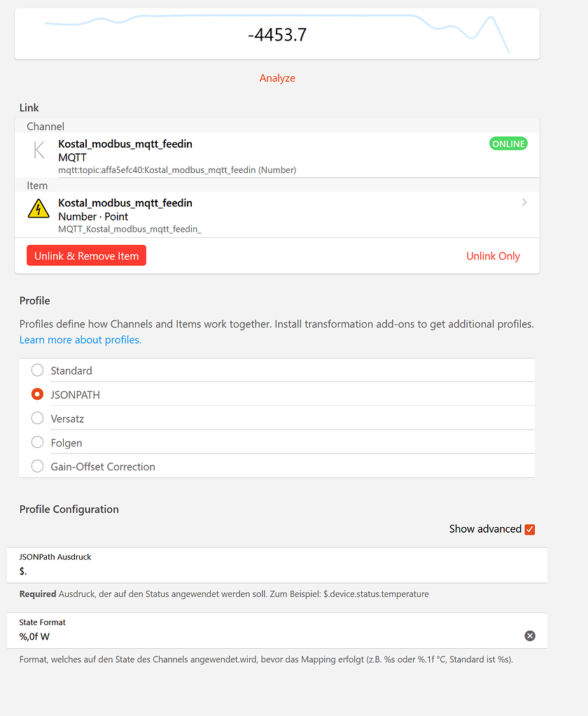Click the yellow lightning bolt item icon
The width and height of the screenshot is (588, 716).
[x=39, y=209]
